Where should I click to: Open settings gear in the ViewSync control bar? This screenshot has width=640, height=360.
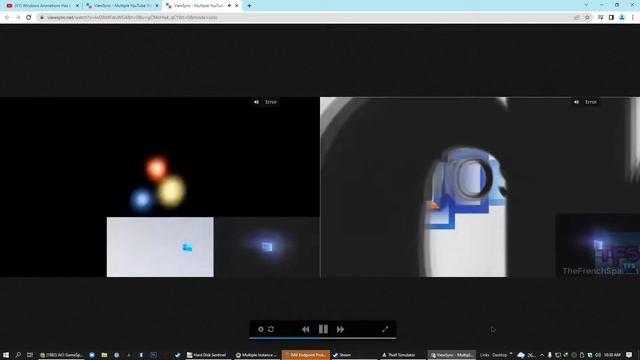261,329
